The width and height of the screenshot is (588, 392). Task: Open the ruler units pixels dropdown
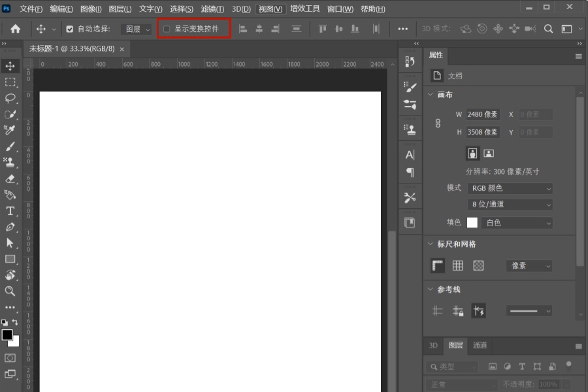[x=529, y=266]
